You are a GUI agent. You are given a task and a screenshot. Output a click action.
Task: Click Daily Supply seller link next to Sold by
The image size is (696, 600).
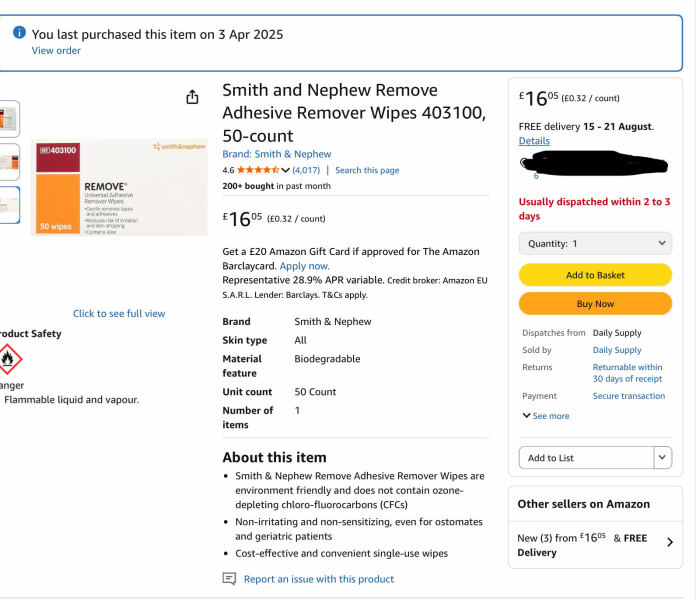click(x=617, y=350)
